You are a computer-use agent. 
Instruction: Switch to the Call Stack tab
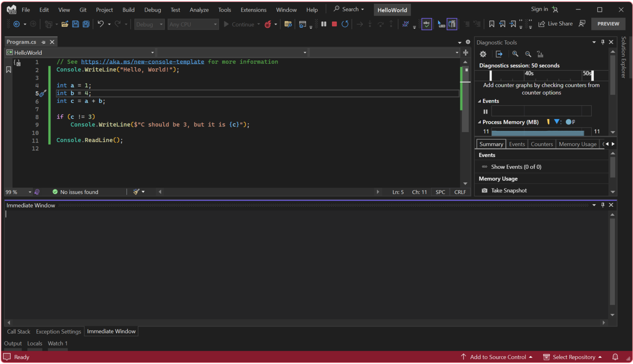point(19,331)
